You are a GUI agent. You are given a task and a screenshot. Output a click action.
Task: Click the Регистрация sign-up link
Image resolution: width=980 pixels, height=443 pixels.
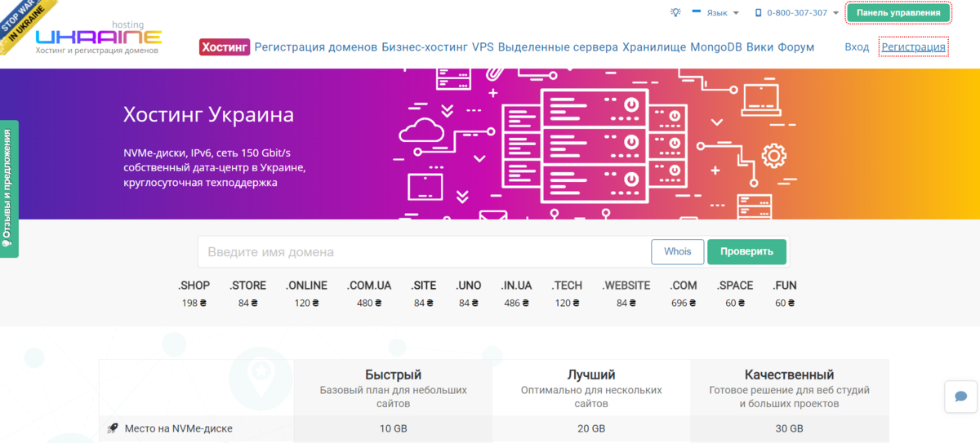click(x=914, y=47)
